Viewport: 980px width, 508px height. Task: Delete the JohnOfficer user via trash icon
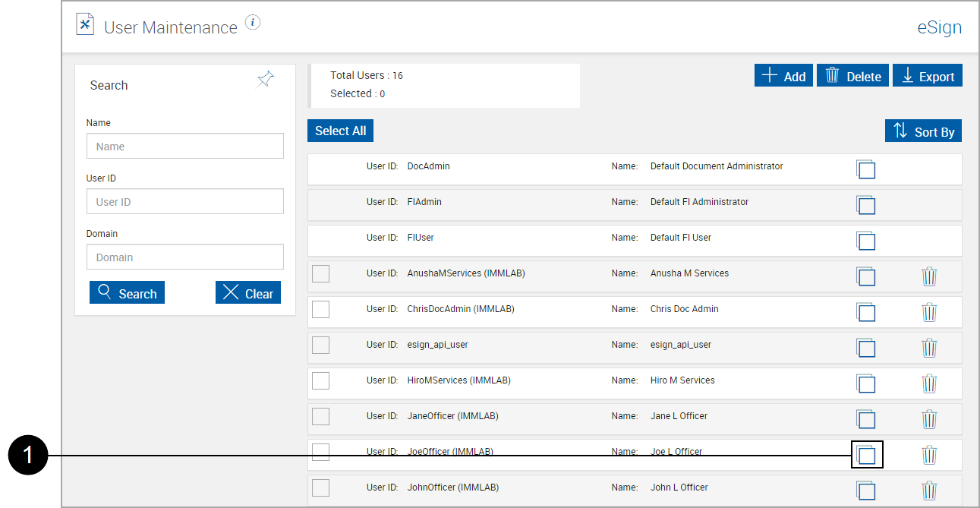tap(929, 491)
